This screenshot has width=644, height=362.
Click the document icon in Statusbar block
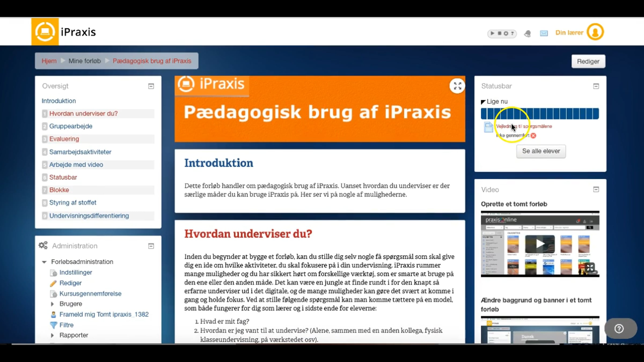488,127
